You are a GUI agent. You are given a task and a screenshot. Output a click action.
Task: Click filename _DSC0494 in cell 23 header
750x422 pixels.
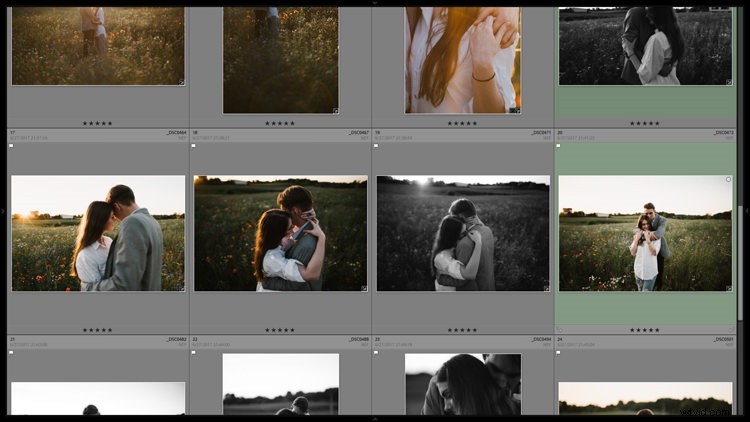click(541, 339)
